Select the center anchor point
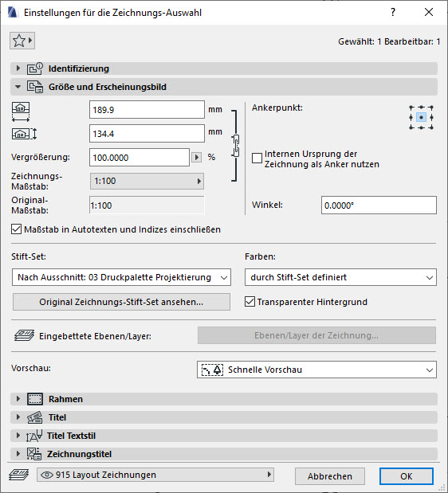Screen dimensions: 448x493 (x=421, y=118)
